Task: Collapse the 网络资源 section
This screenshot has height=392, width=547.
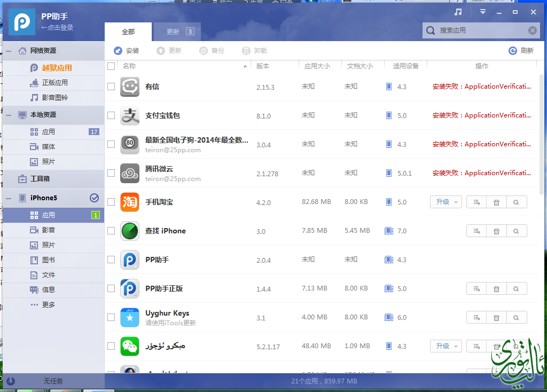Action: pyautogui.click(x=9, y=51)
